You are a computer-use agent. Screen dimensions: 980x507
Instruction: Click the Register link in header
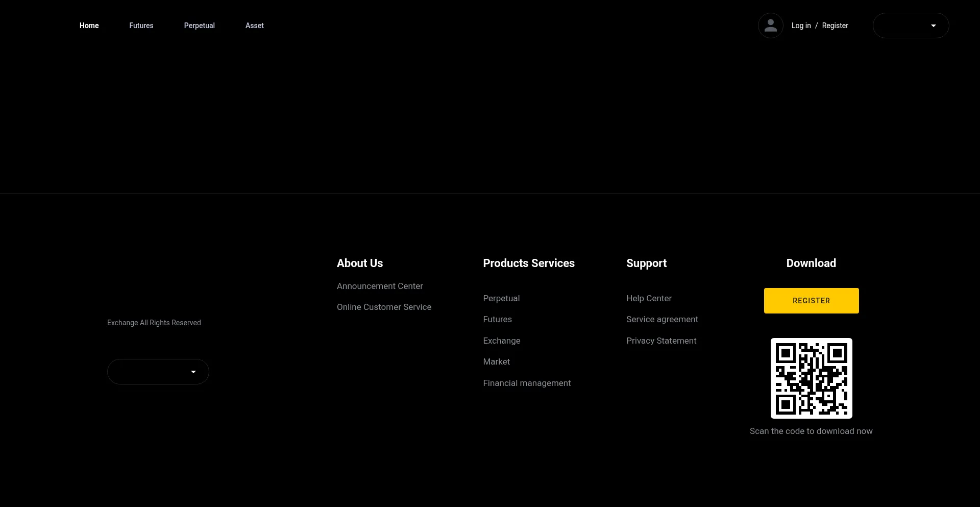[x=835, y=26]
